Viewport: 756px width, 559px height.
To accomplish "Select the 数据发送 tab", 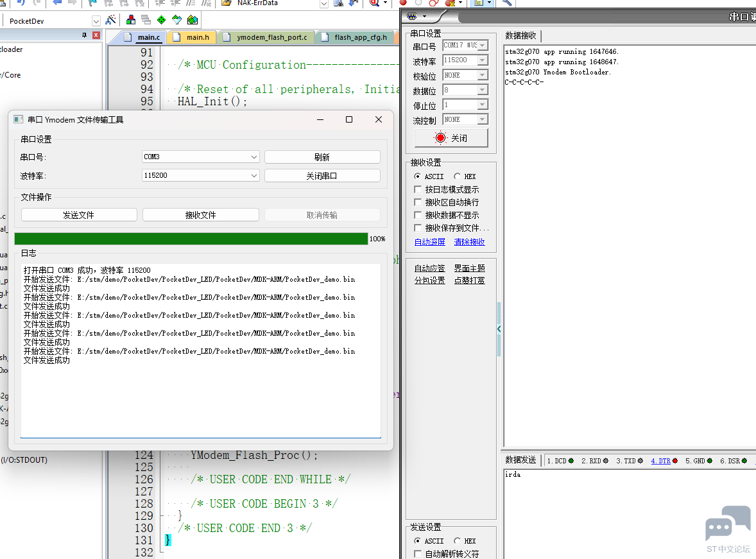I will click(x=520, y=460).
